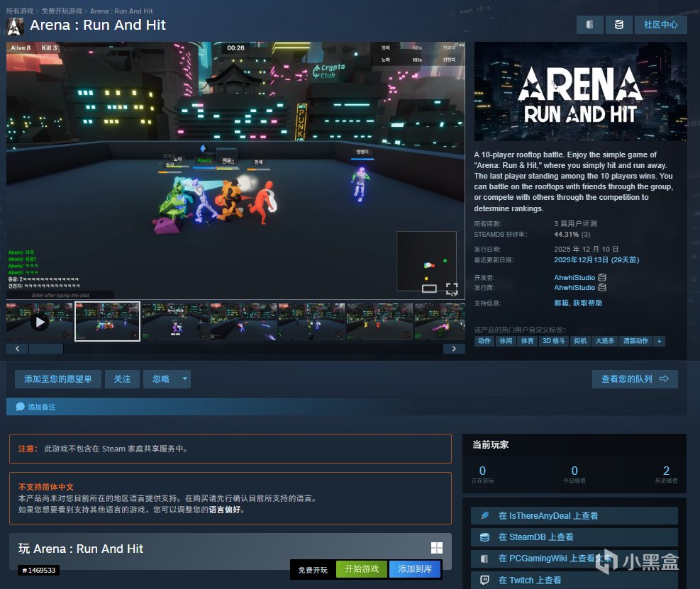Open AhwhiStudio publisher link

point(574,288)
